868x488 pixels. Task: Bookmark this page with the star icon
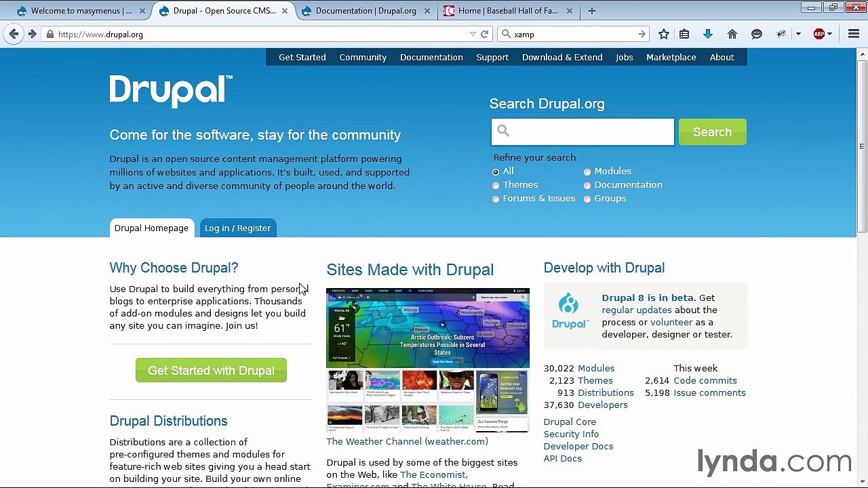[x=664, y=34]
